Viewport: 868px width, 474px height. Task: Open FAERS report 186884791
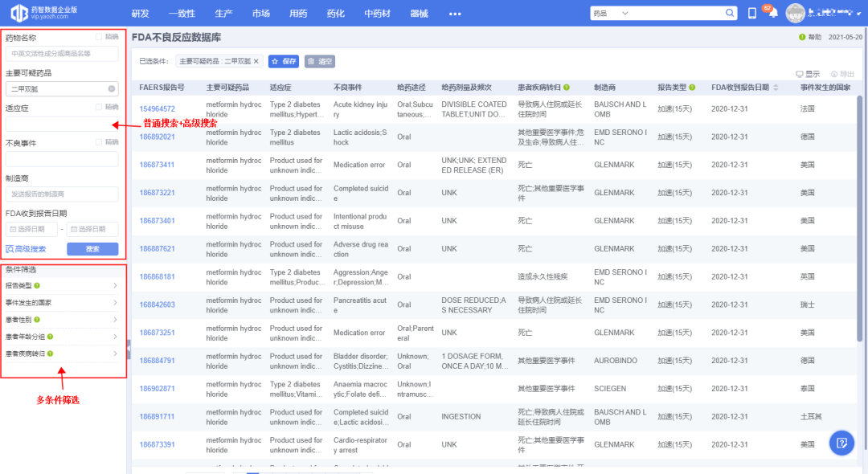[x=158, y=361]
